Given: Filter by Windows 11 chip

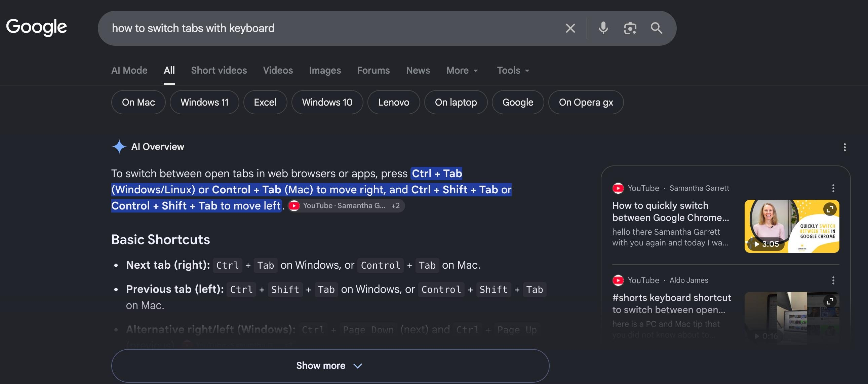Looking at the screenshot, I should click(204, 102).
